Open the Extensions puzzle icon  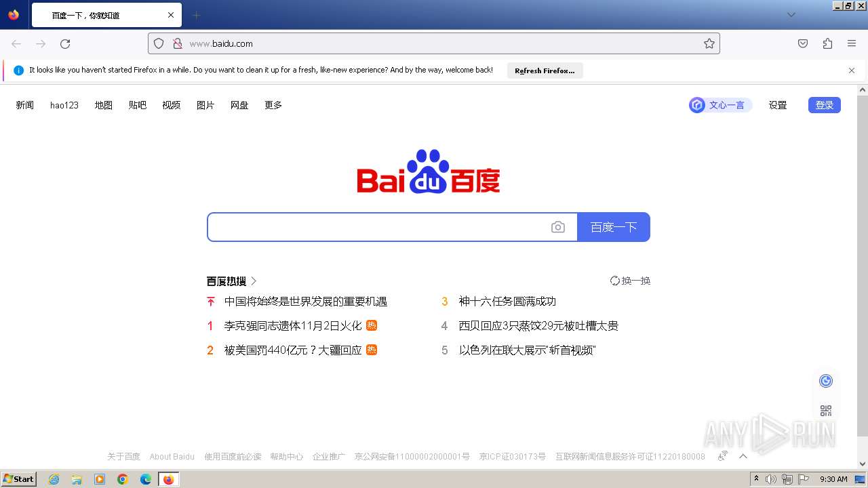click(827, 43)
